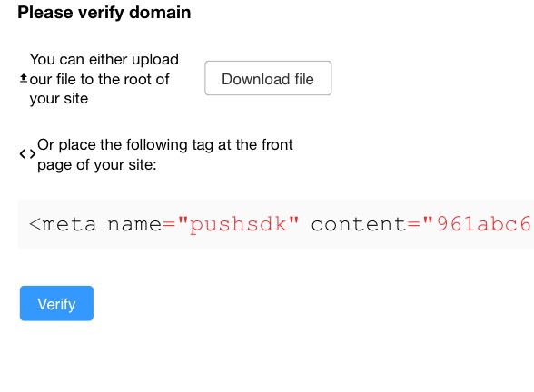Click the 'name' attribute in meta tag

(134, 224)
